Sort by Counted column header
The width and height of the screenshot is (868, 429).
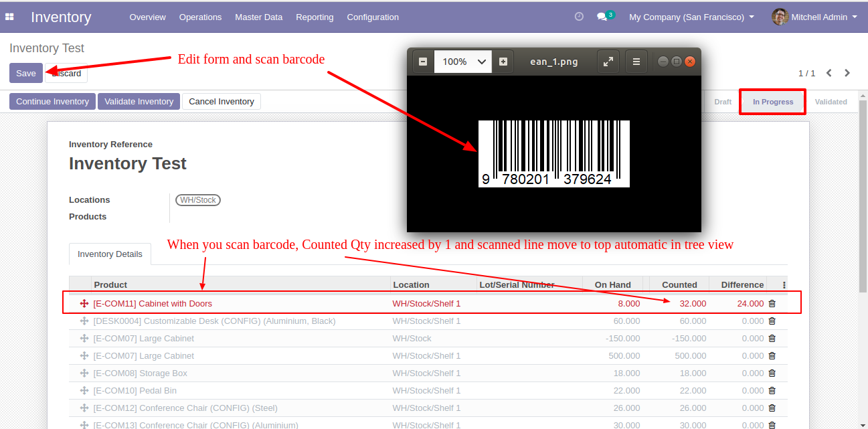[679, 285]
